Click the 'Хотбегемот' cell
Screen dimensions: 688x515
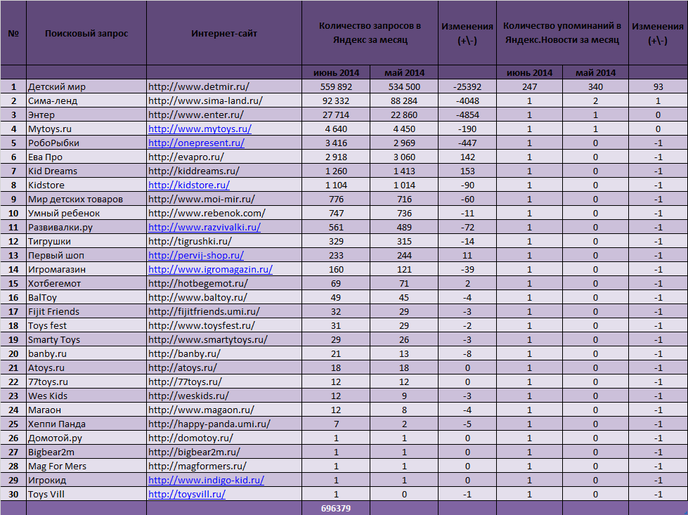pyautogui.click(x=86, y=283)
